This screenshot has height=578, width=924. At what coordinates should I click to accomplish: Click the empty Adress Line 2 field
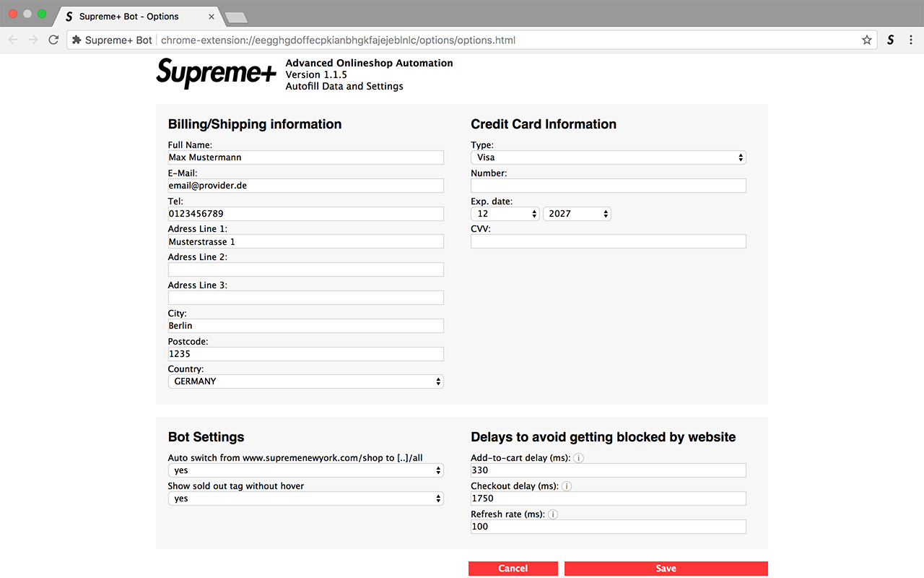pos(306,269)
